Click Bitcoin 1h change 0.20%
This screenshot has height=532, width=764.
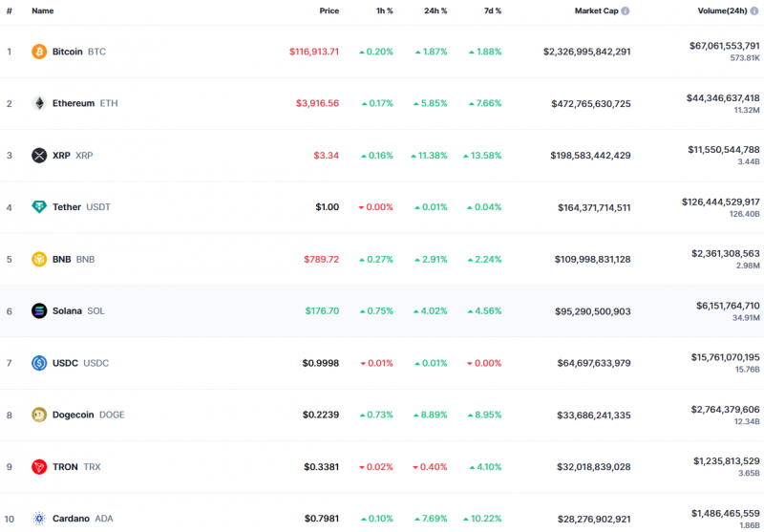376,52
